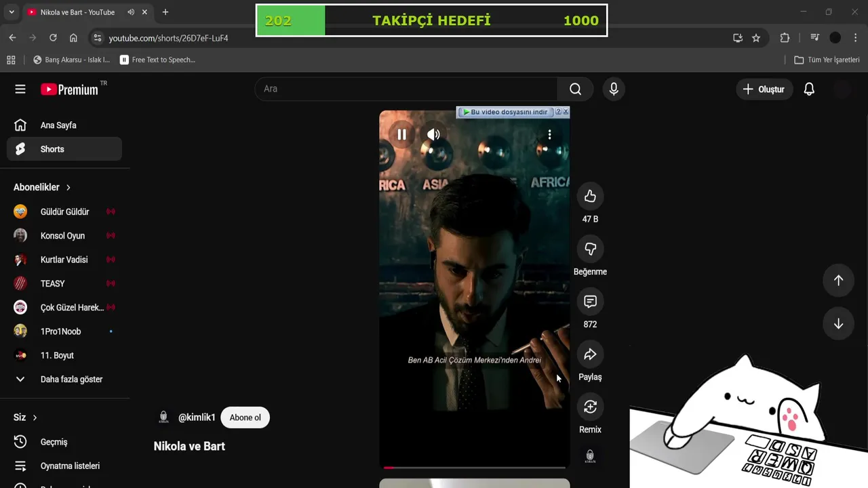868x488 pixels.
Task: Open the Konsol Oyun subscription
Action: click(64, 236)
